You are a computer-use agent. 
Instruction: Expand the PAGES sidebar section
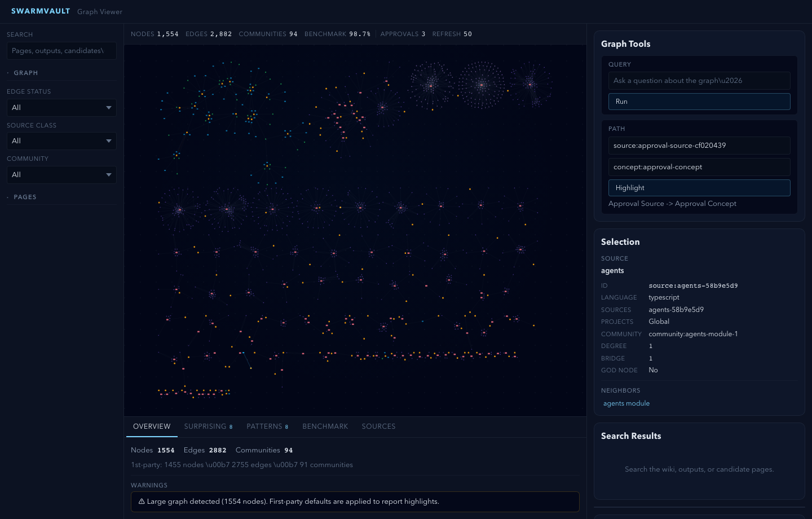point(25,197)
